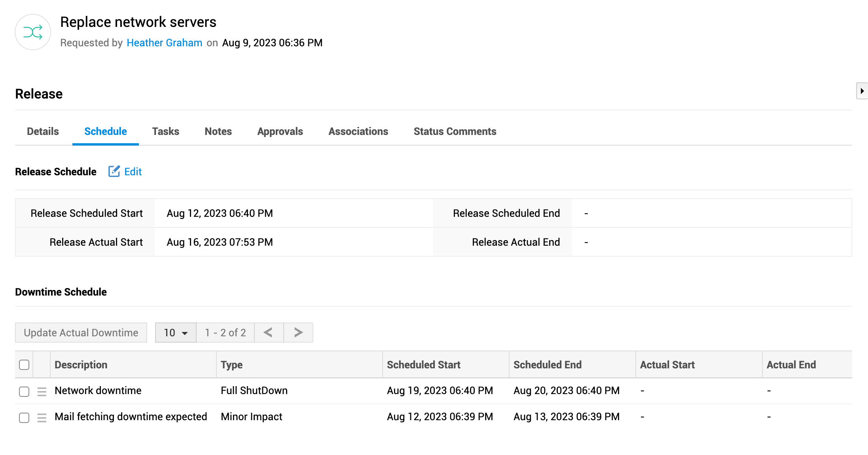
Task: Open the Details tab
Action: 43,131
